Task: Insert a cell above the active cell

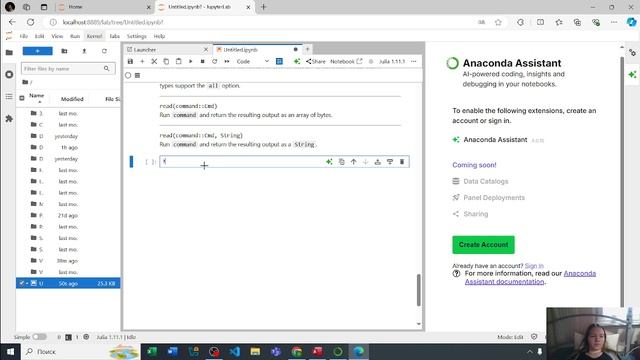Action: point(378,162)
